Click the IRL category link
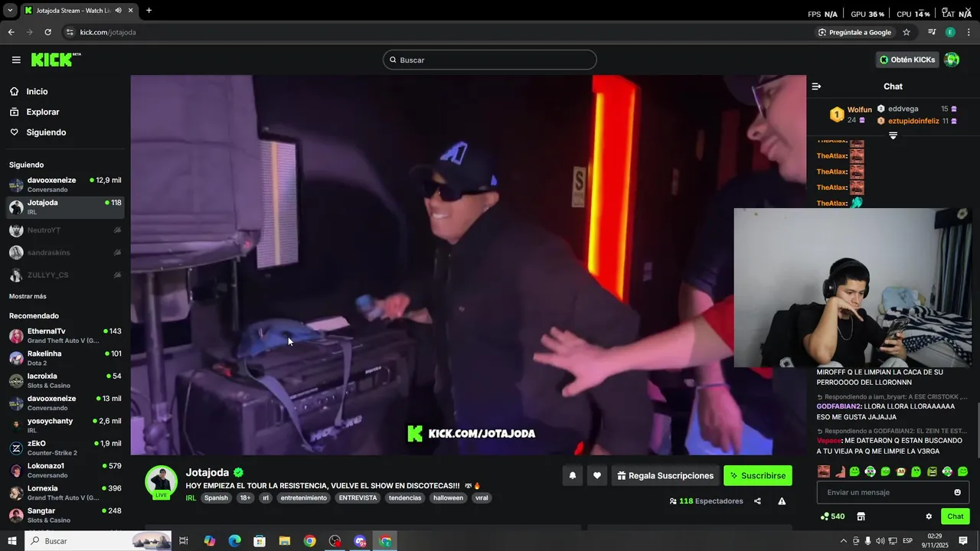The height and width of the screenshot is (551, 980). pyautogui.click(x=191, y=497)
